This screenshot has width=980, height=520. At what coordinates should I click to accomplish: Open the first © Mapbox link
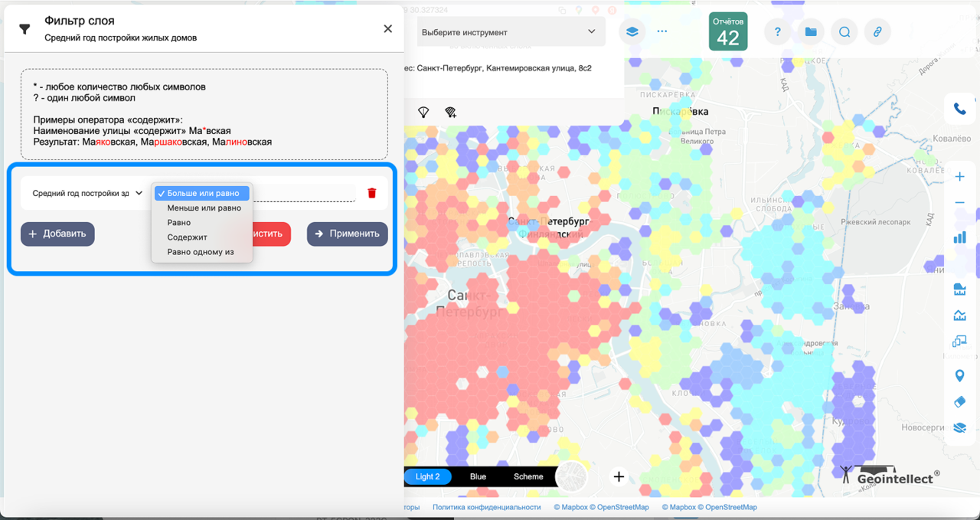pos(572,507)
